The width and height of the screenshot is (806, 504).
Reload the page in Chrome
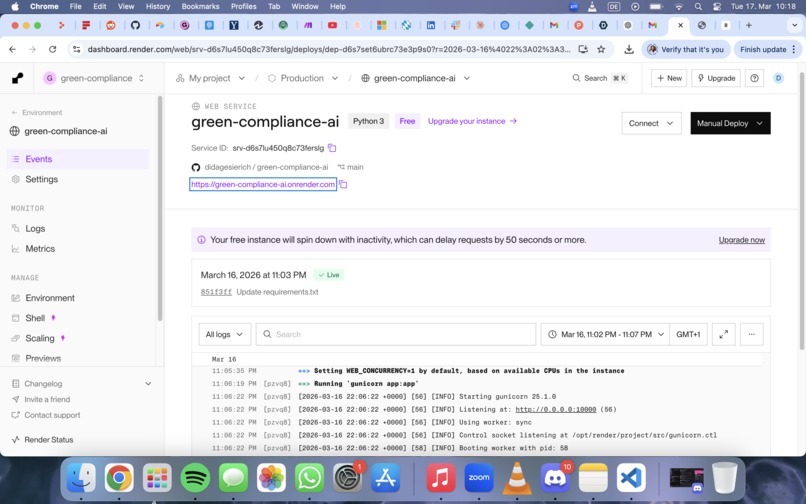click(52, 49)
